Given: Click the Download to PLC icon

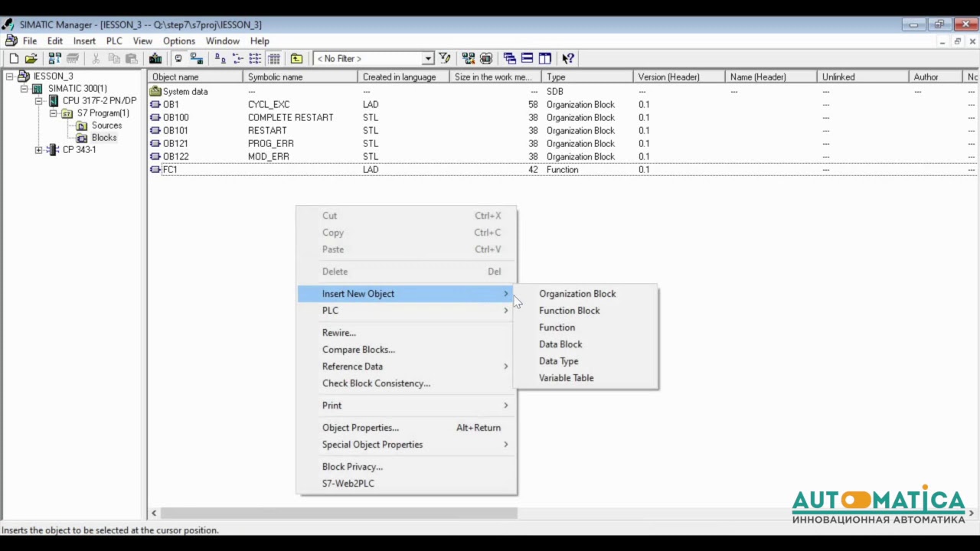Looking at the screenshot, I should (155, 58).
